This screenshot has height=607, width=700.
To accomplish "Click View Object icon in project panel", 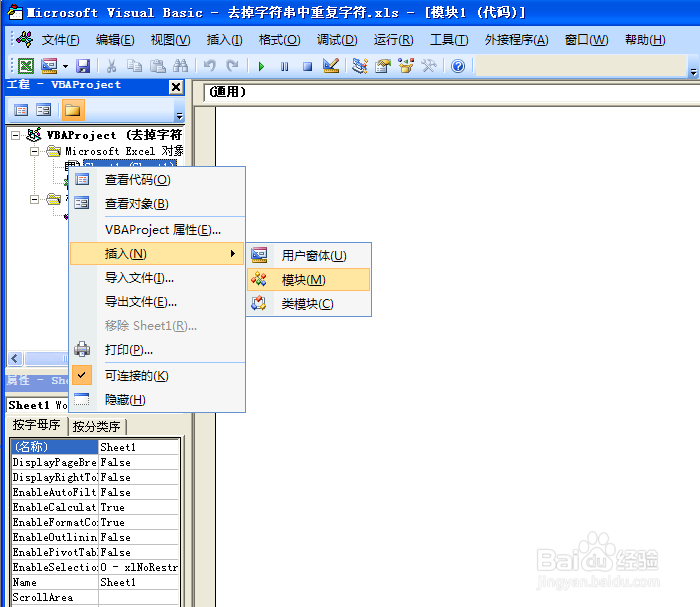I will pos(44,110).
